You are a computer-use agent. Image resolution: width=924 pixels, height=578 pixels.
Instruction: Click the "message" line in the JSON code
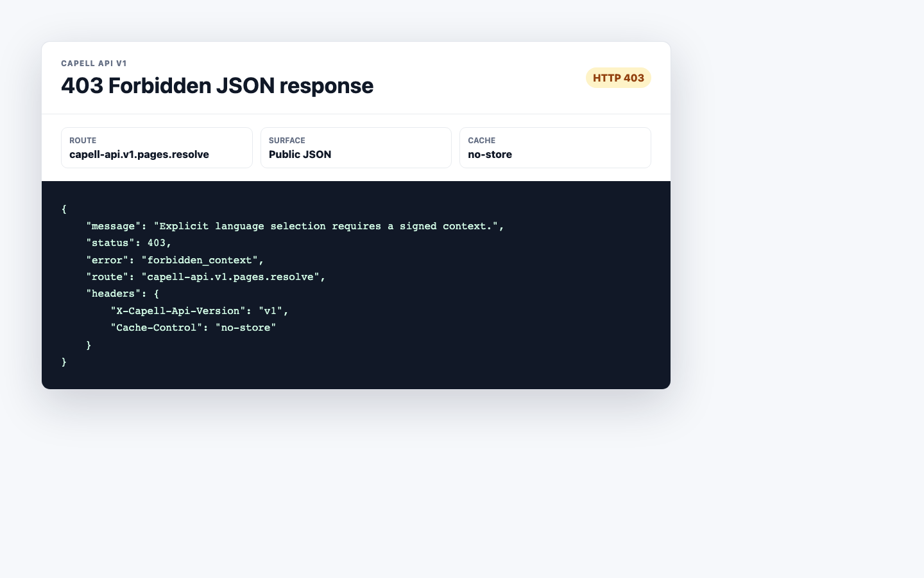click(x=295, y=226)
